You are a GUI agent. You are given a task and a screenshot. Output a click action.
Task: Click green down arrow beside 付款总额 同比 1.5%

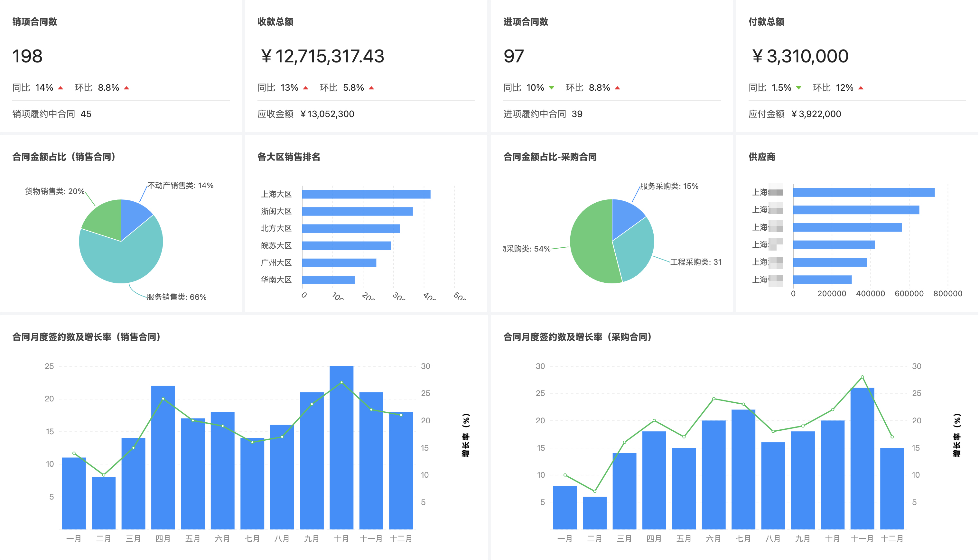[x=798, y=88]
